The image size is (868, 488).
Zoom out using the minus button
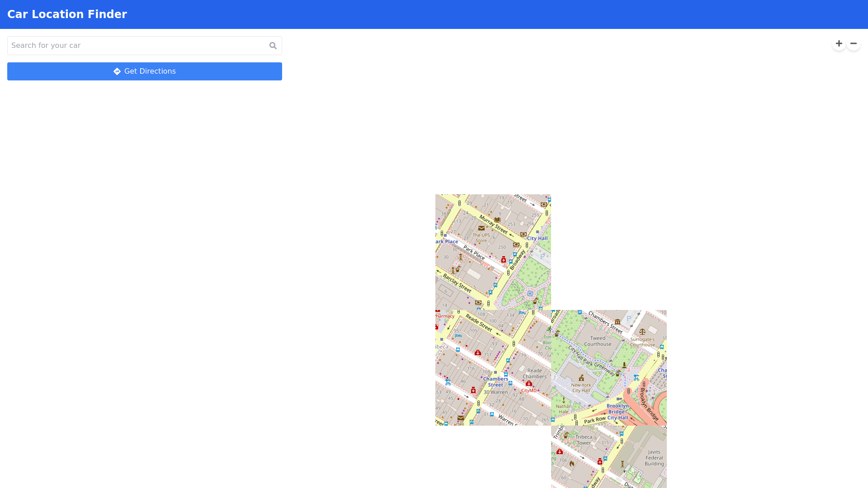(853, 43)
